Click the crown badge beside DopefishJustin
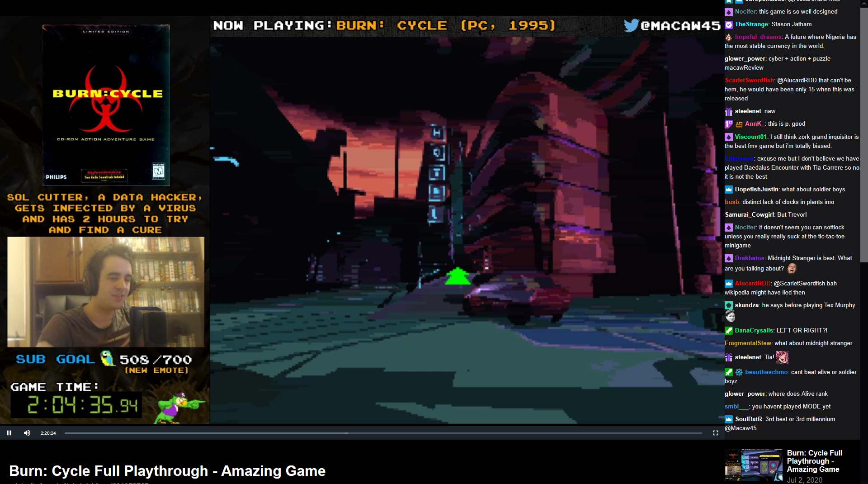Viewport: 868px width, 484px height. pos(729,190)
